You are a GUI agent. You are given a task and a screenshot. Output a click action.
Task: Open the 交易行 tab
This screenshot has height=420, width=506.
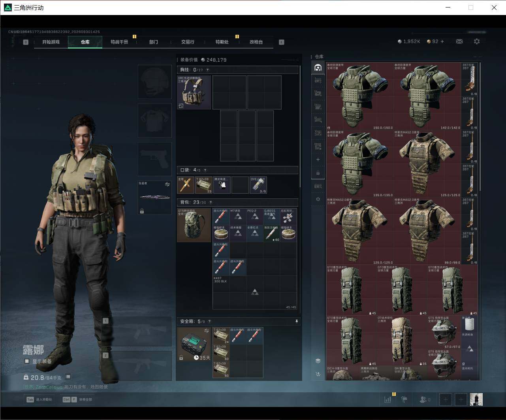188,42
